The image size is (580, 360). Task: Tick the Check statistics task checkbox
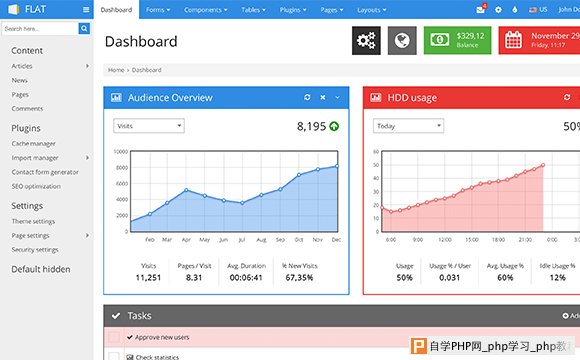coord(114,356)
